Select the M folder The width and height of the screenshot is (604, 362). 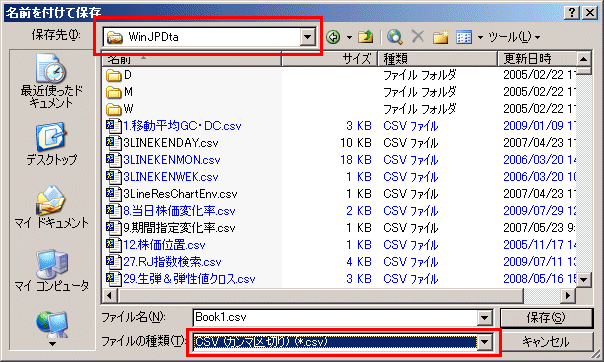(x=119, y=92)
